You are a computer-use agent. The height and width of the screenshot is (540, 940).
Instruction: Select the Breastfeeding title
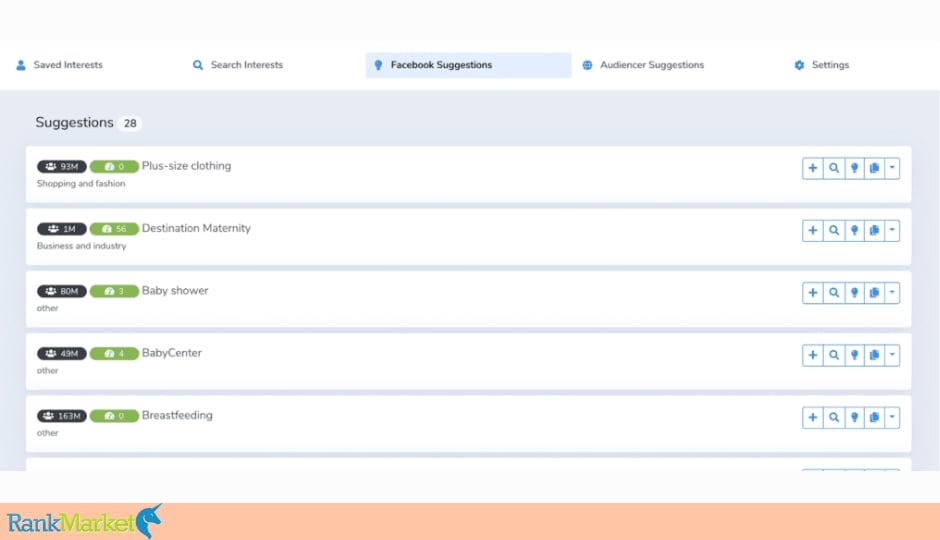tap(177, 415)
